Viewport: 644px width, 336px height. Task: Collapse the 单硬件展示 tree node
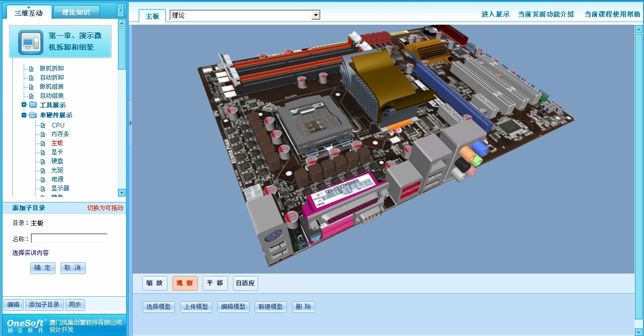pyautogui.click(x=24, y=115)
